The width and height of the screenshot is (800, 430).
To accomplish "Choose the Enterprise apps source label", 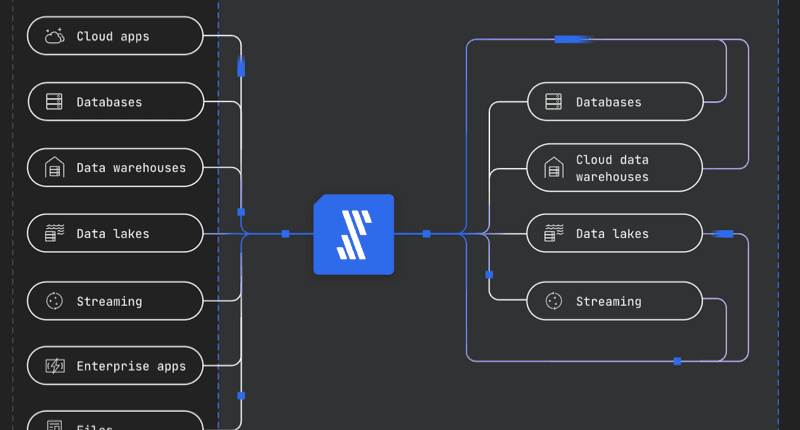I will pyautogui.click(x=131, y=366).
